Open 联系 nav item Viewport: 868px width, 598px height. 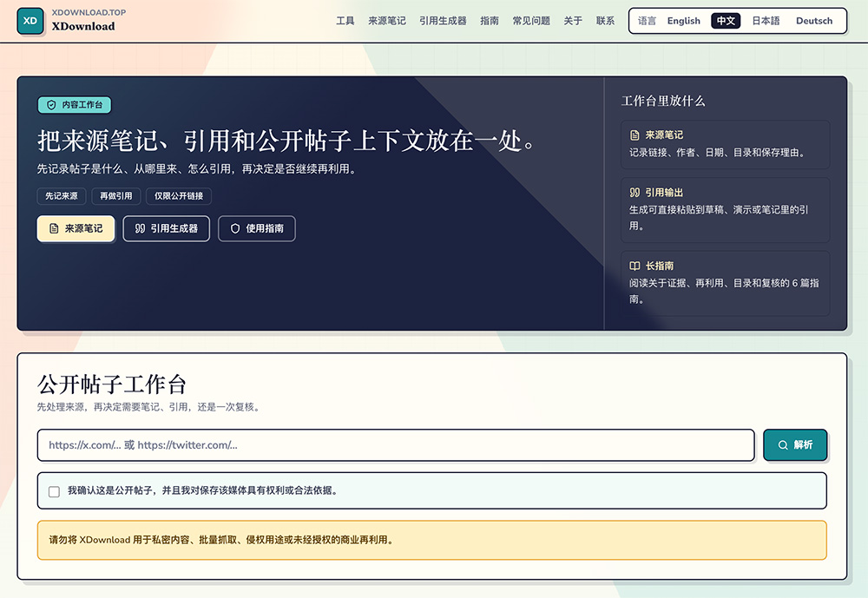coord(605,21)
